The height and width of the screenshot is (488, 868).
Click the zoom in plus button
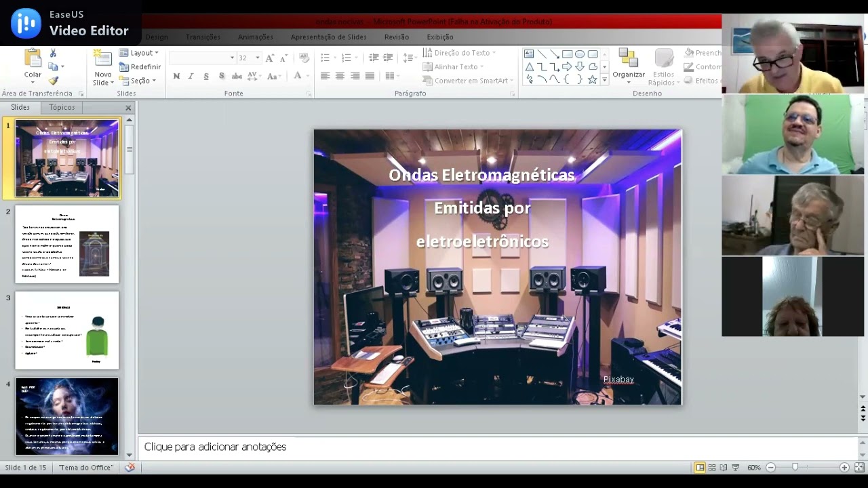[844, 467]
